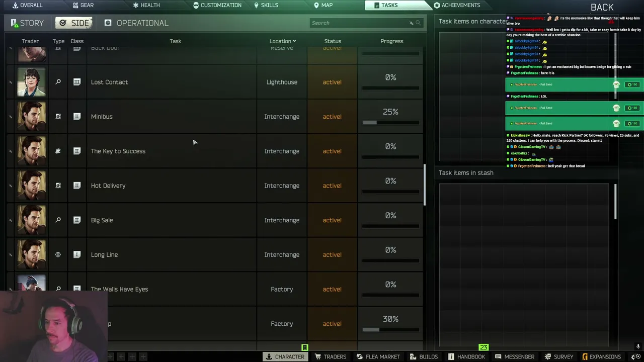Viewport: 644px width, 362px height.
Task: Click the Lost Contact trader portrait
Action: tap(31, 82)
